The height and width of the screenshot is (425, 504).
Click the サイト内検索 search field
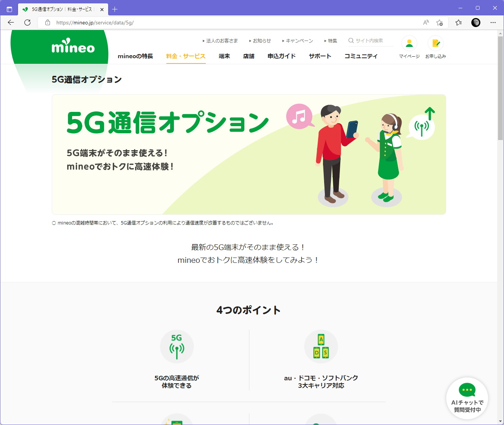click(x=370, y=41)
